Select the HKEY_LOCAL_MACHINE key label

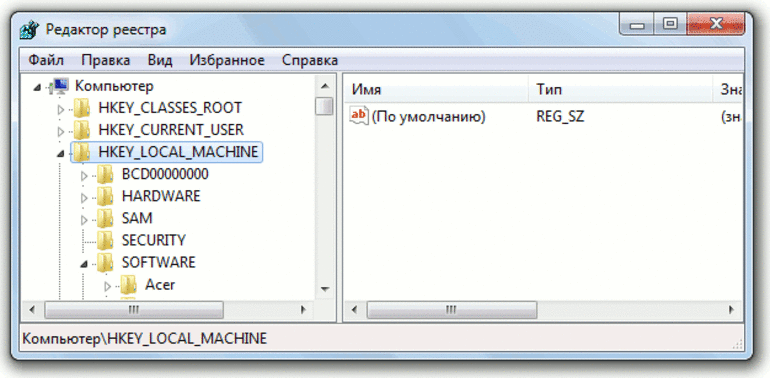pyautogui.click(x=178, y=152)
